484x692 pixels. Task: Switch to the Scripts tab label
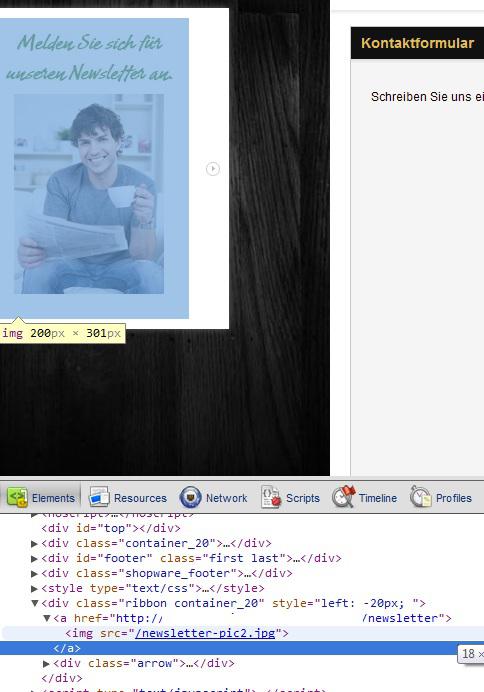[303, 498]
